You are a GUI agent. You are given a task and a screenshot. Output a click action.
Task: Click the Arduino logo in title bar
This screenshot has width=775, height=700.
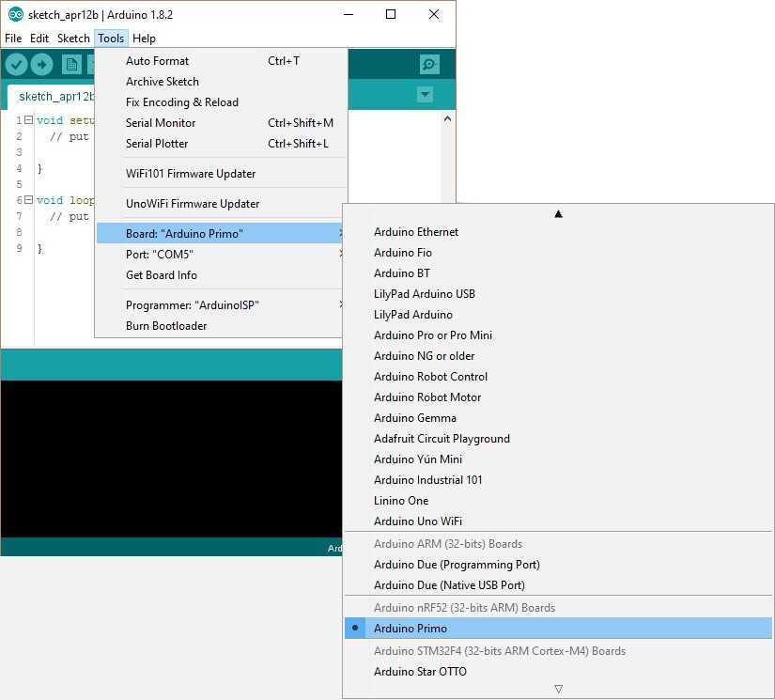(15, 15)
